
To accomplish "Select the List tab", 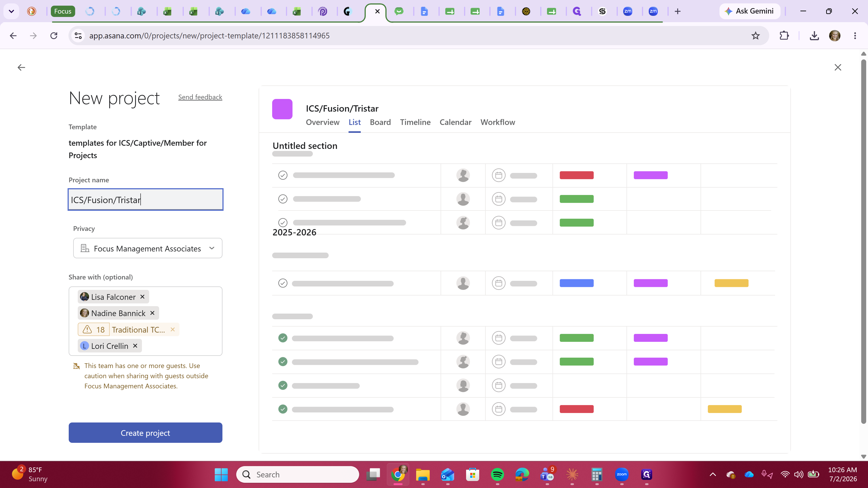I will (x=354, y=122).
